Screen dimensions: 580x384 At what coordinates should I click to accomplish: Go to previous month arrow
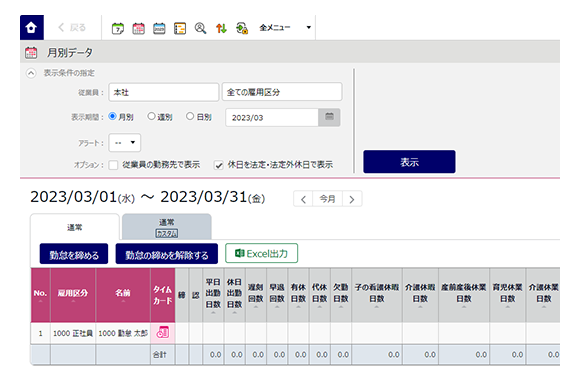[303, 199]
